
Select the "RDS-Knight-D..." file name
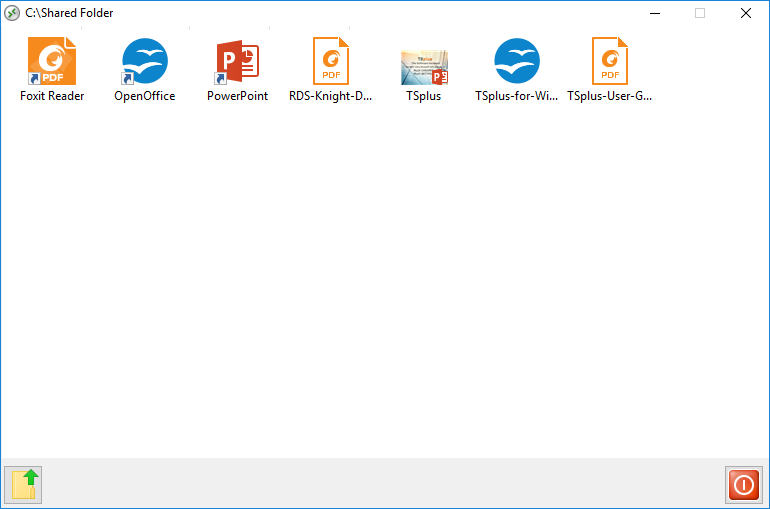(x=330, y=96)
